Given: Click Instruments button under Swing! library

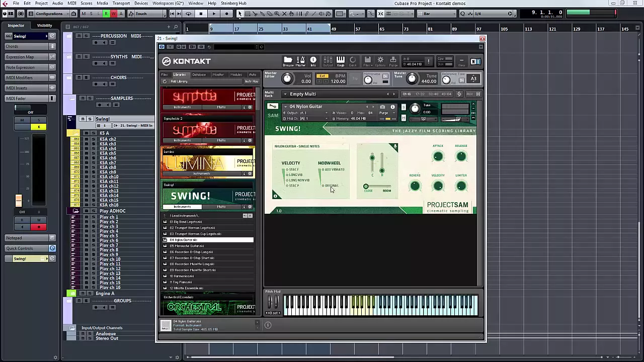Looking at the screenshot, I should 182,207.
